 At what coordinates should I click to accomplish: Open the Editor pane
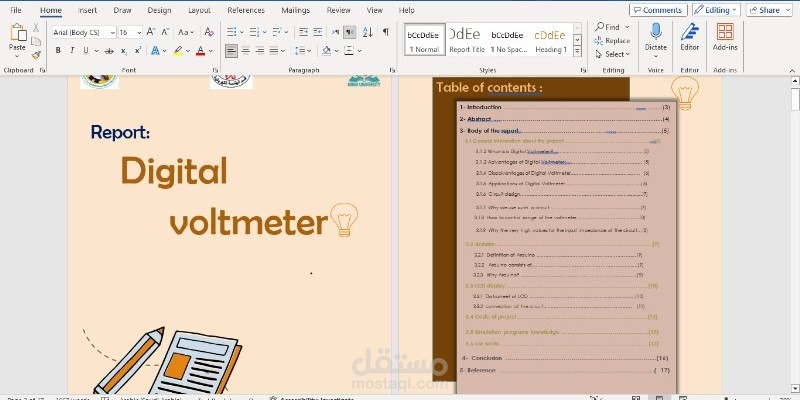689,37
